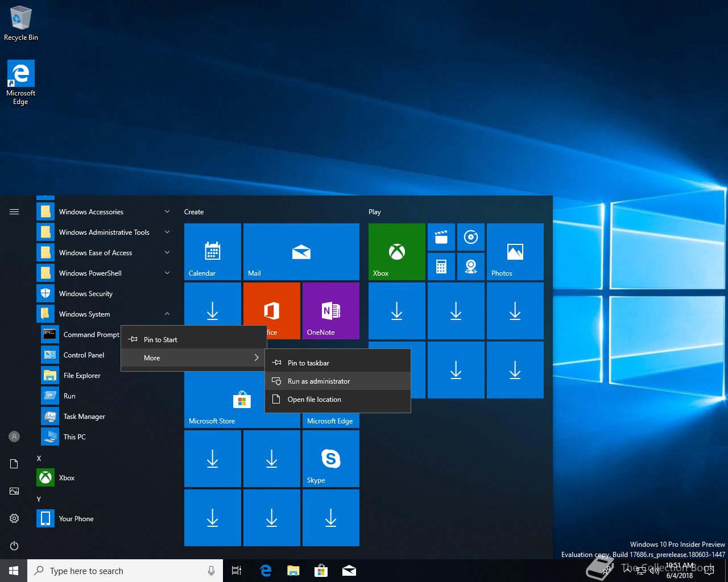Click the Start button on taskbar
This screenshot has width=728, height=582.
coord(14,571)
